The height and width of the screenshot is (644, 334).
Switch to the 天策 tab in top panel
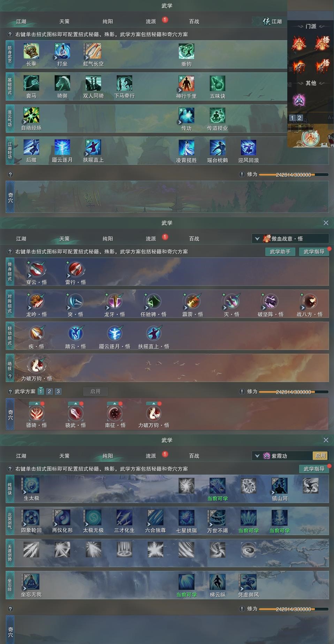tap(64, 22)
